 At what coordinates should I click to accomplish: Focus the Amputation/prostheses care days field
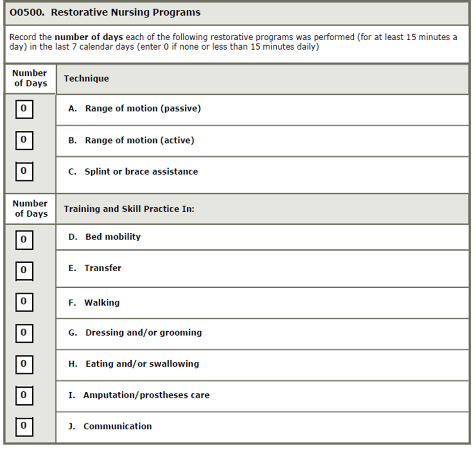(24, 395)
